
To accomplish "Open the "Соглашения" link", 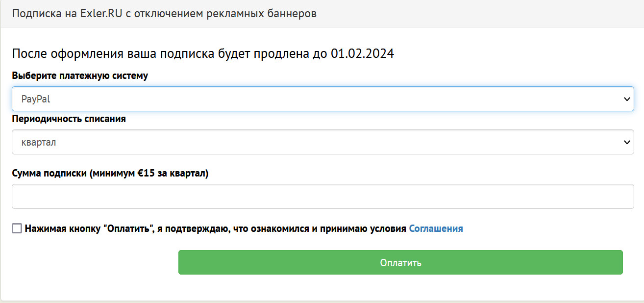I will pyautogui.click(x=436, y=228).
